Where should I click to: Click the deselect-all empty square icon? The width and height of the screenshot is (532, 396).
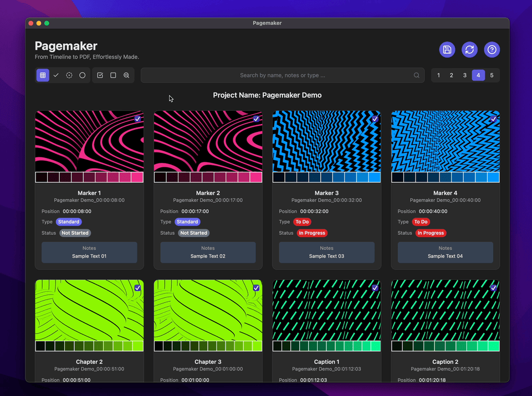coord(113,75)
